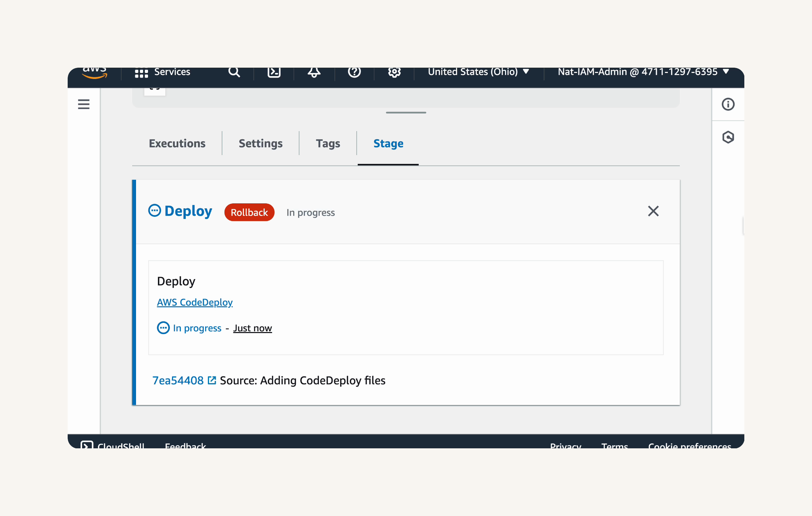
Task: Launch CloudShell from top bar icon
Action: (x=274, y=72)
